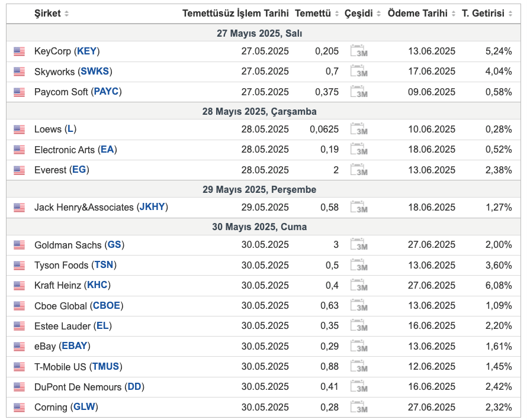Click the 3M calendar icon for DuPont De Nemours

pyautogui.click(x=359, y=386)
